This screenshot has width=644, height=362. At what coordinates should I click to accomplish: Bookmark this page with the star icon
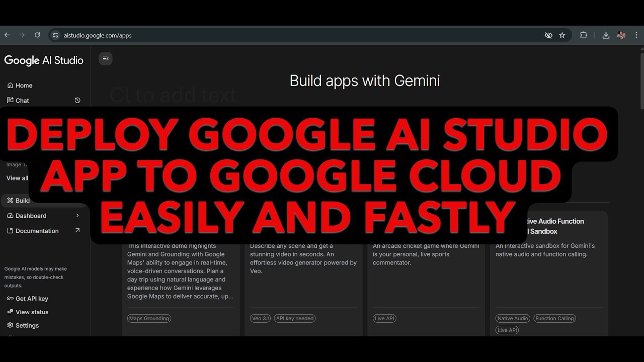coord(562,35)
